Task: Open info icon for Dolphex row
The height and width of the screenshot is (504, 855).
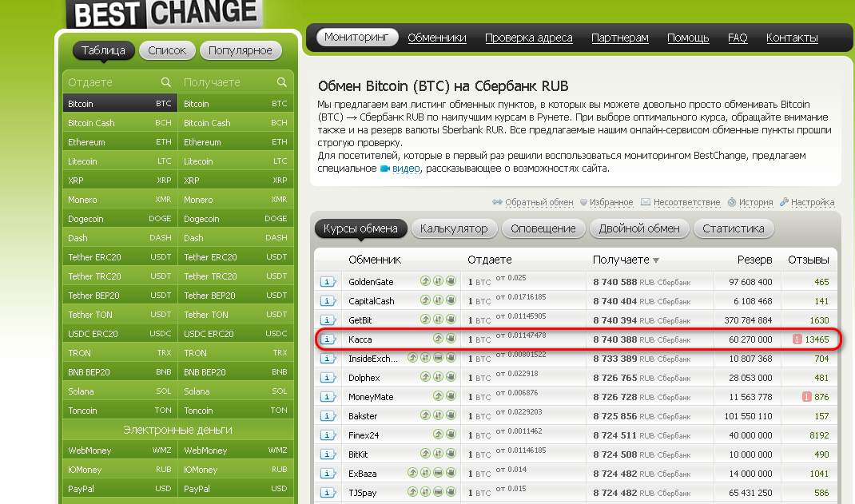Action: point(327,378)
